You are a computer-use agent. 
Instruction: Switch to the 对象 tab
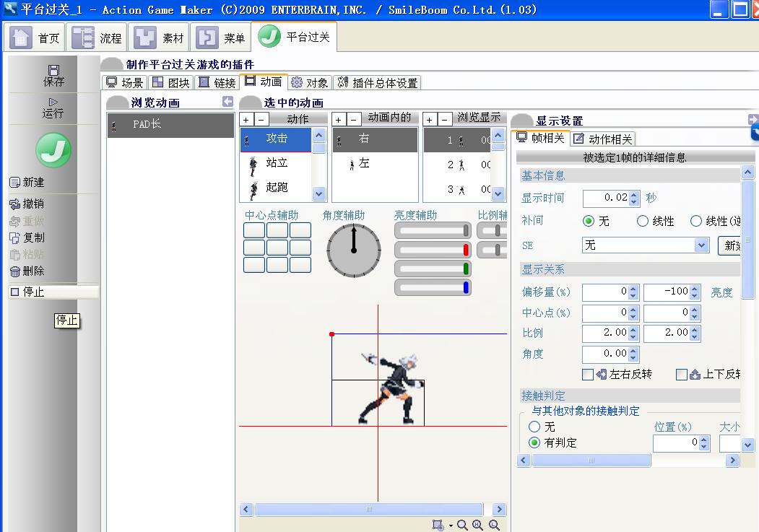click(310, 83)
